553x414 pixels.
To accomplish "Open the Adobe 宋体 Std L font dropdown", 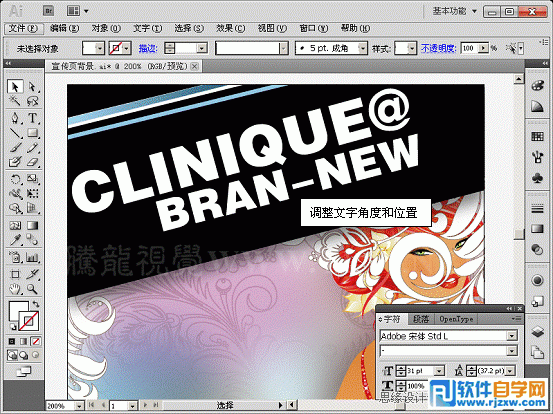I will (512, 336).
